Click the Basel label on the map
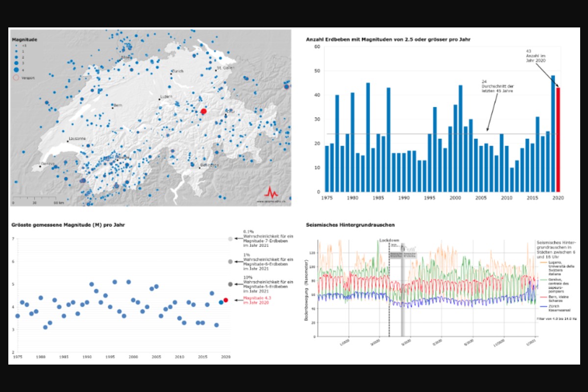This screenshot has width=588, height=392. [126, 57]
